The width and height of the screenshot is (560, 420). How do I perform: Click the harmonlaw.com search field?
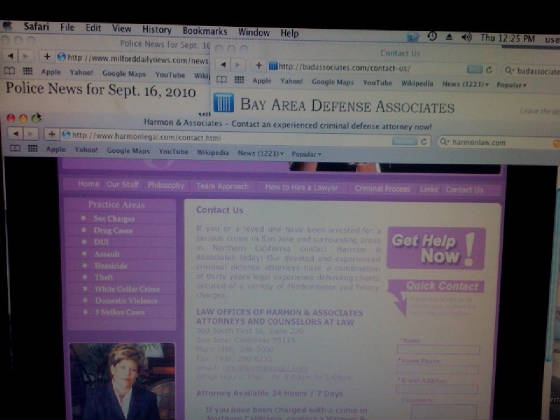pyautogui.click(x=499, y=142)
